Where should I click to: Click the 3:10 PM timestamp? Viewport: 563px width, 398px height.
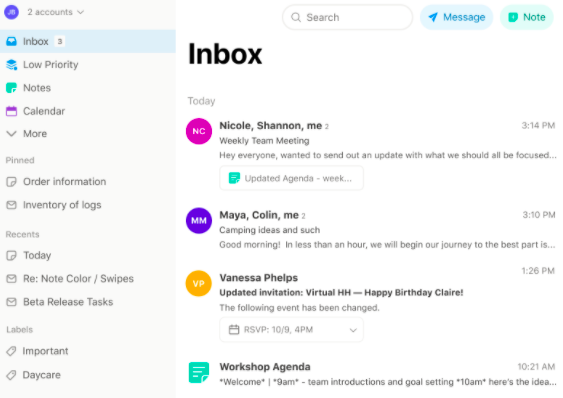(539, 215)
